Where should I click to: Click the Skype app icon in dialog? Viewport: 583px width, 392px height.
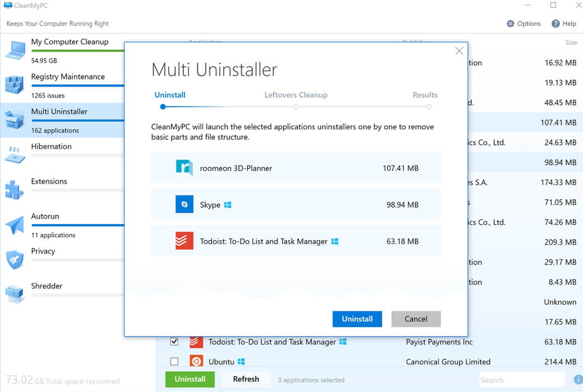pos(184,204)
